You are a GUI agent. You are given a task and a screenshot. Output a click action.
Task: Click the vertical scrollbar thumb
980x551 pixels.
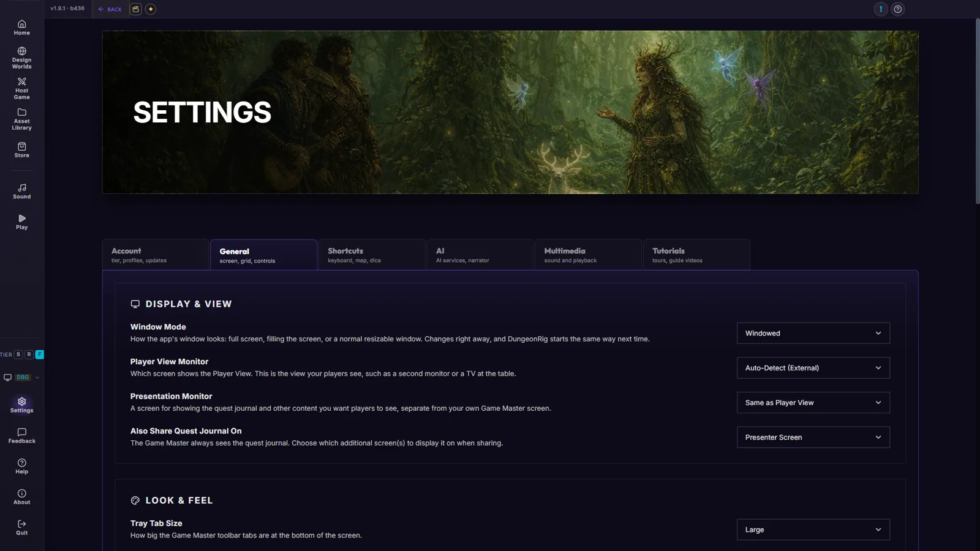[x=978, y=111]
